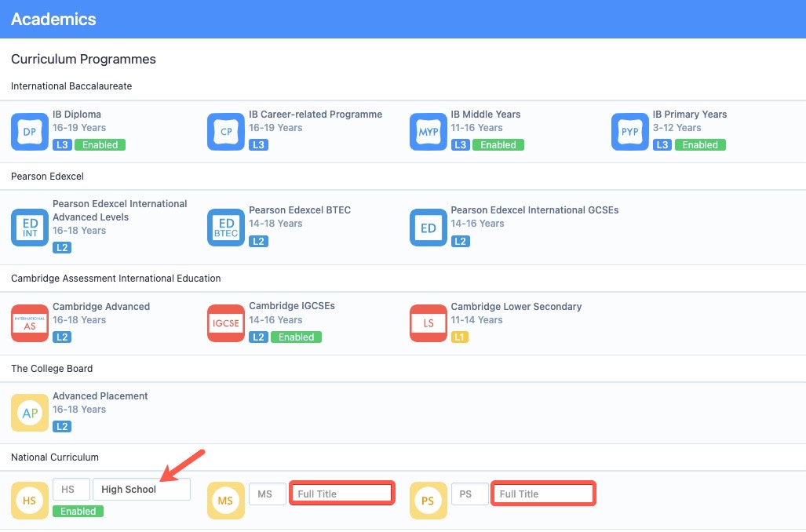Select the IB Diploma DP icon
The width and height of the screenshot is (806, 532).
coord(29,131)
